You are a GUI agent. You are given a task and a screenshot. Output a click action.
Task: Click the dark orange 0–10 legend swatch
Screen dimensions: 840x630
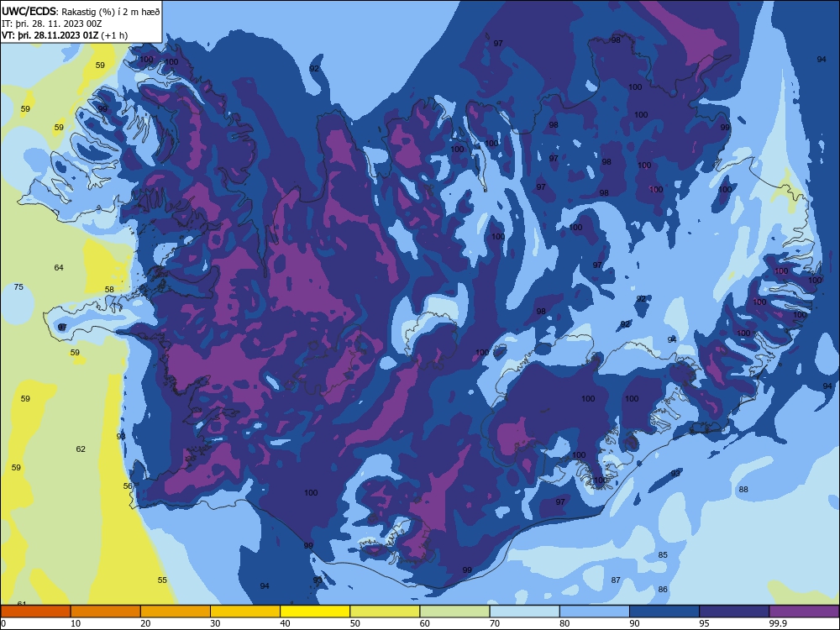(35, 612)
